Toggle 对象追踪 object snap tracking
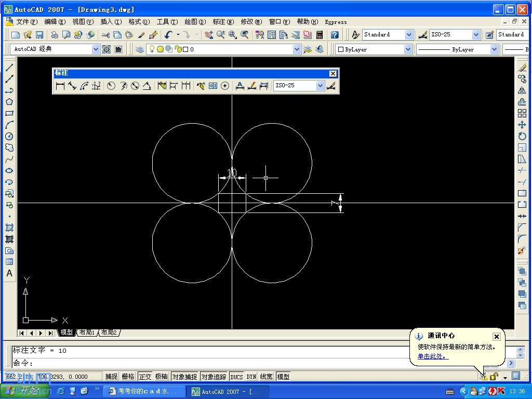Screen dimensions: 532x399 (x=214, y=377)
